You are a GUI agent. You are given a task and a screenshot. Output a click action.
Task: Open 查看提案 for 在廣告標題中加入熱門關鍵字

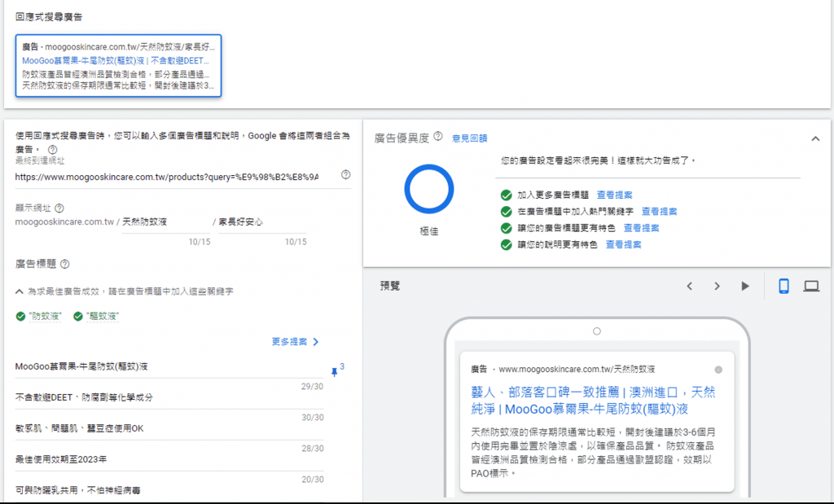coord(660,211)
